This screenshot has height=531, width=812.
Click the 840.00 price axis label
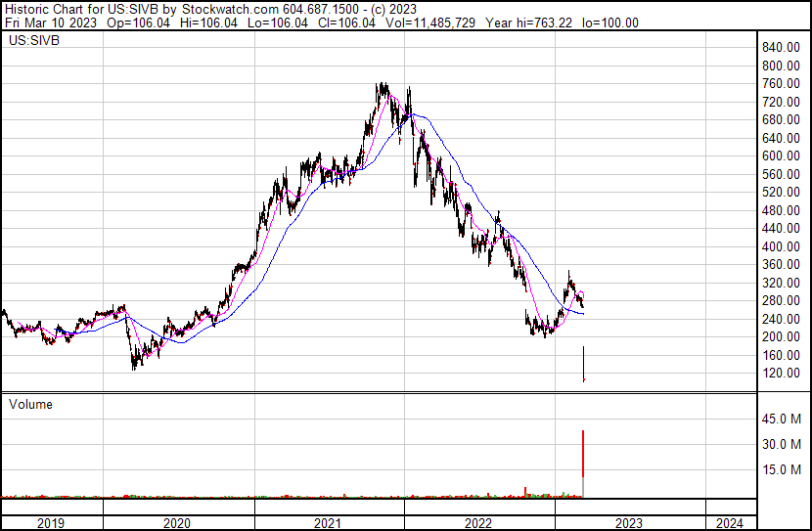[781, 48]
